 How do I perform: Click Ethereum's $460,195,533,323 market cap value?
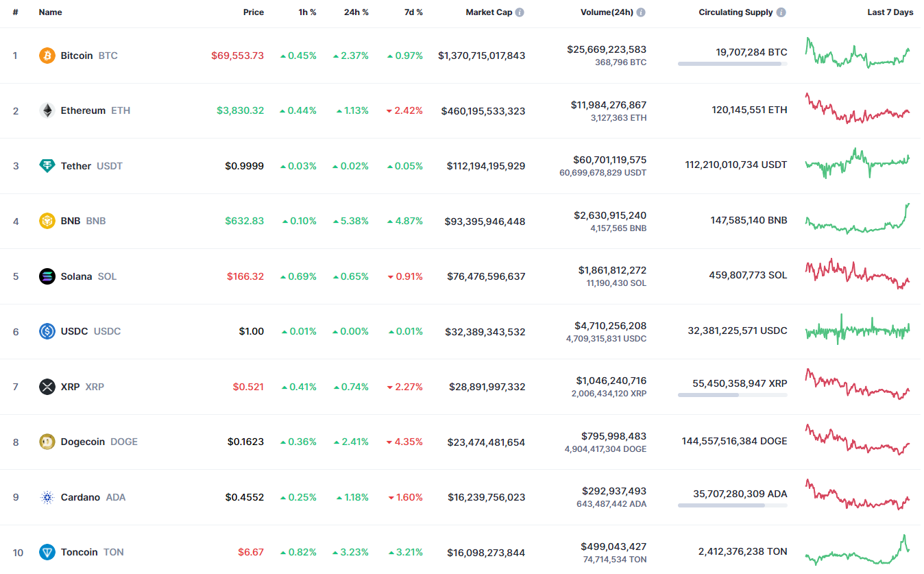click(483, 110)
